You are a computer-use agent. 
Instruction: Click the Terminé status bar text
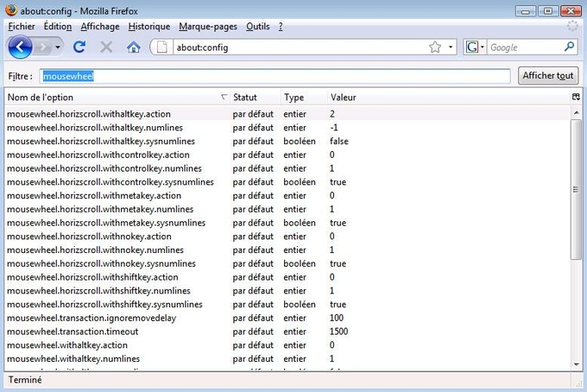25,380
